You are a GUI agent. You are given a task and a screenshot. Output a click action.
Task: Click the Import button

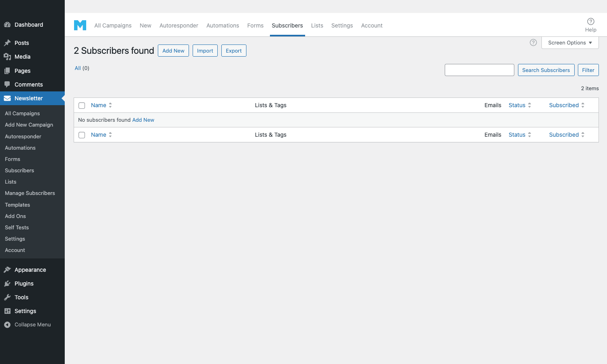[x=205, y=51]
